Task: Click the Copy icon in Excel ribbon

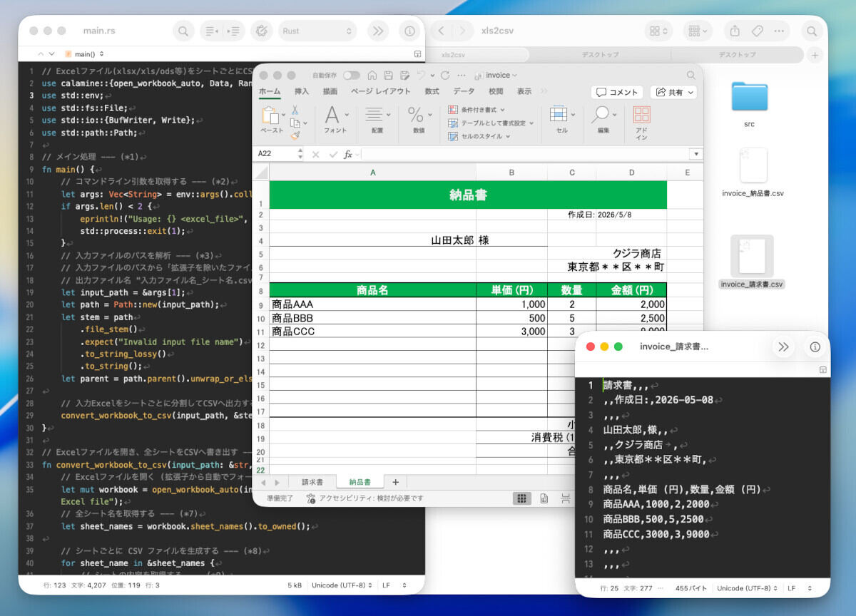Action: pos(296,123)
